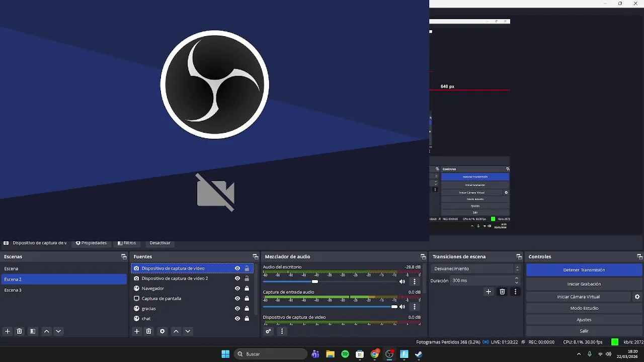Open Google Chrome from the taskbar
644x362 pixels.
375,354
